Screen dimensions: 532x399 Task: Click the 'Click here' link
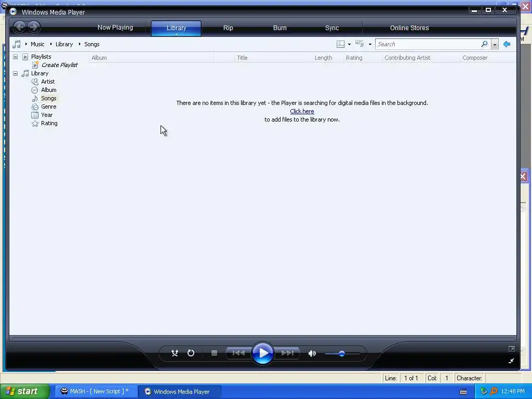click(302, 111)
